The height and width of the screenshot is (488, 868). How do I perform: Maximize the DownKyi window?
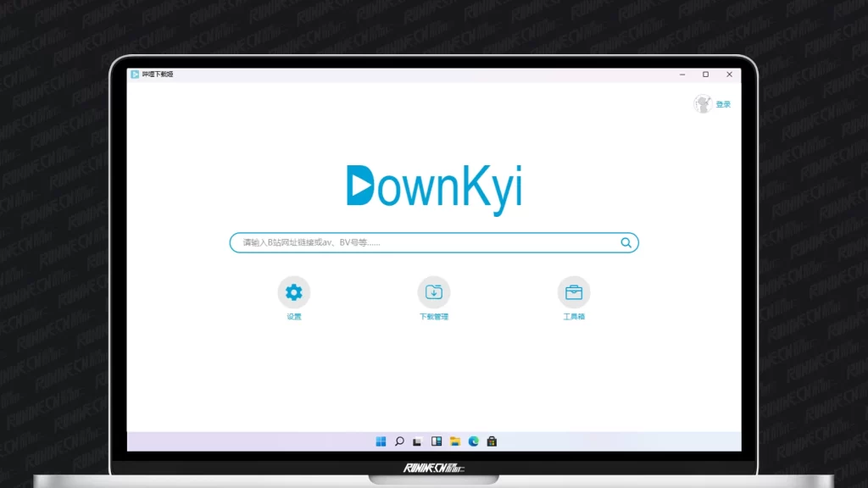[x=705, y=75]
